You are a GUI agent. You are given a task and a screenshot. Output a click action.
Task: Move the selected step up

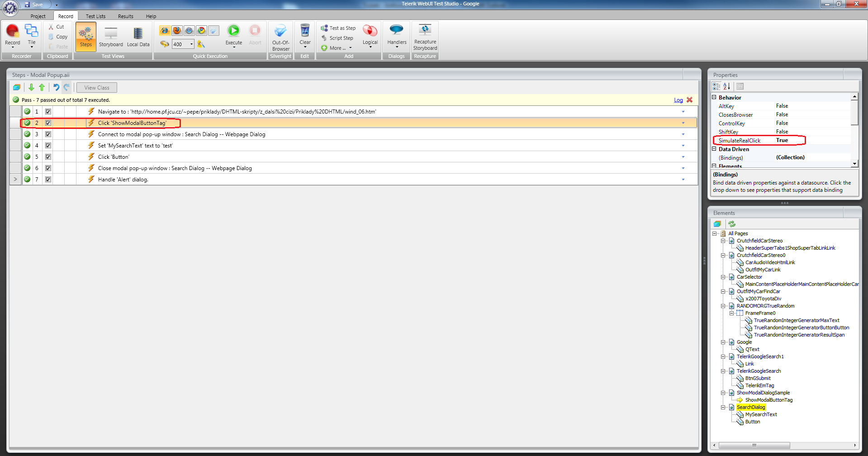(42, 87)
